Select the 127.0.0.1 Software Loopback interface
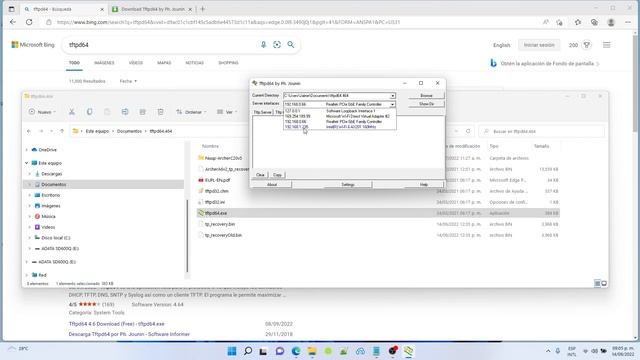640x360 pixels. coord(340,111)
